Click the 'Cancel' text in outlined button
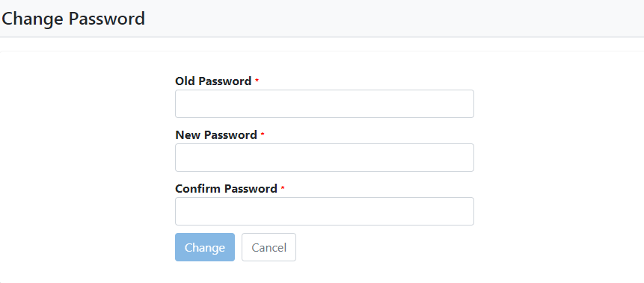Viewport: 644px width, 283px height. 269,248
